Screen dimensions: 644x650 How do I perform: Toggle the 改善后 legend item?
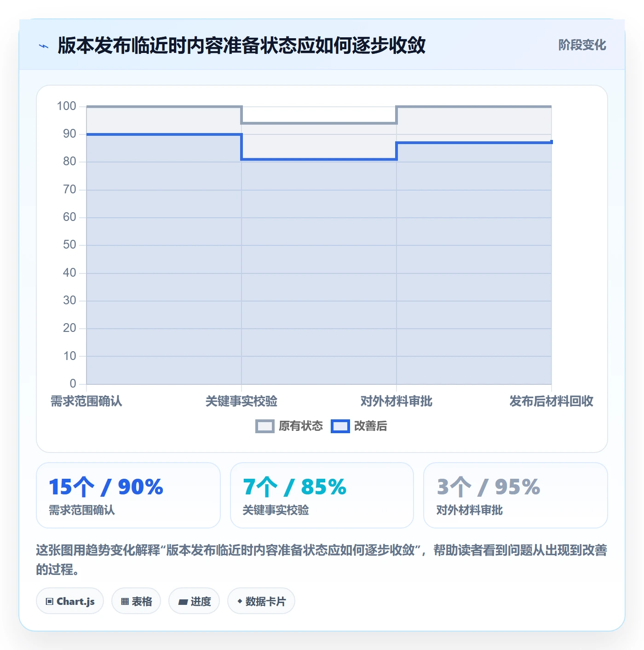[x=359, y=426]
